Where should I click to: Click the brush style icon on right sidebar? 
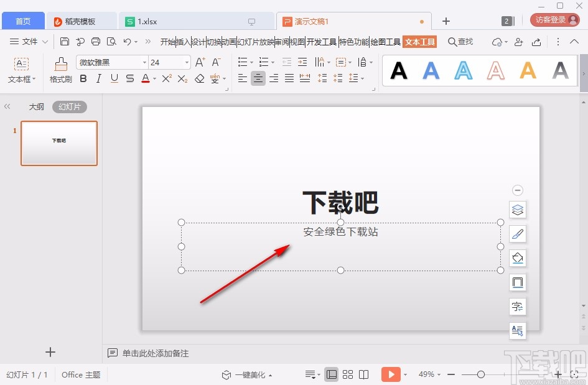tap(518, 234)
